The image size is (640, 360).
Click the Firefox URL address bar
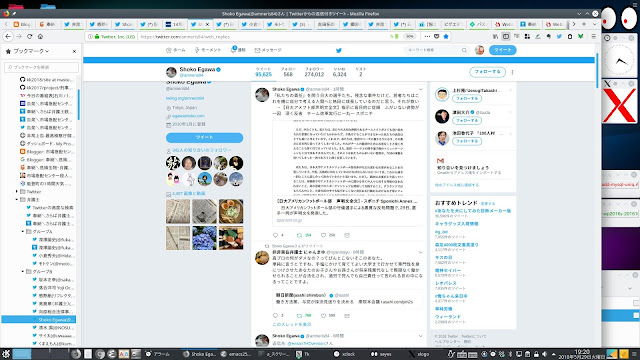(x=261, y=36)
